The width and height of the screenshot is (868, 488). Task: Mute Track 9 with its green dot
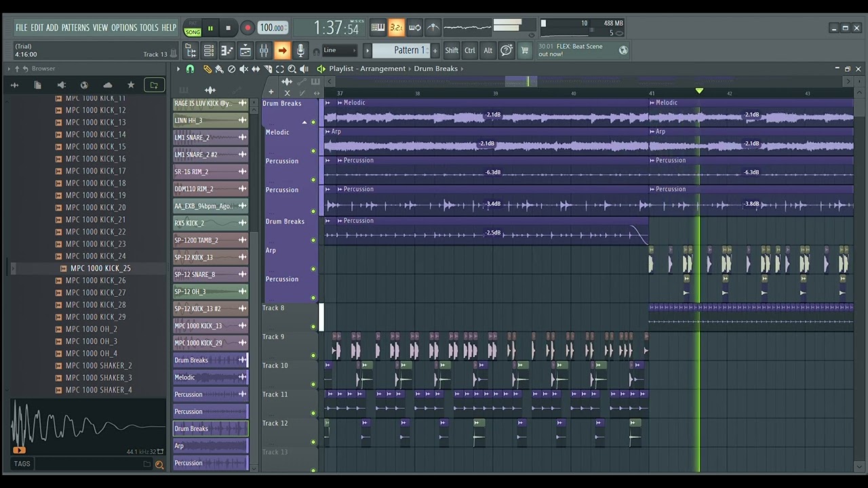(x=313, y=355)
